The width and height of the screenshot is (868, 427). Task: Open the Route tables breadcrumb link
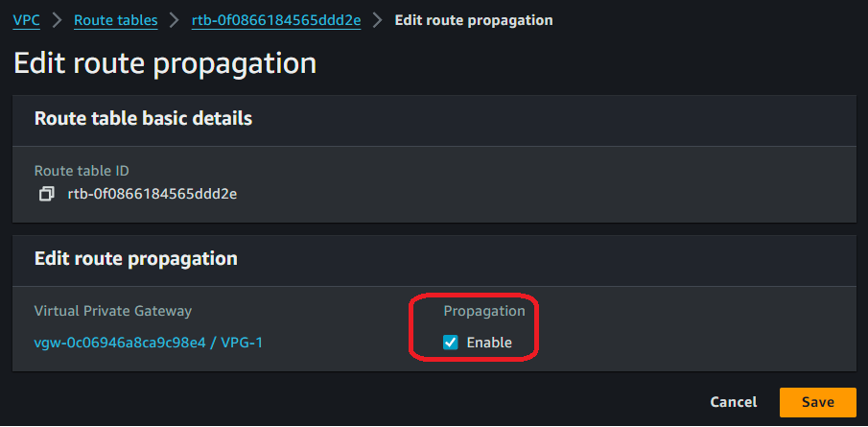115,20
